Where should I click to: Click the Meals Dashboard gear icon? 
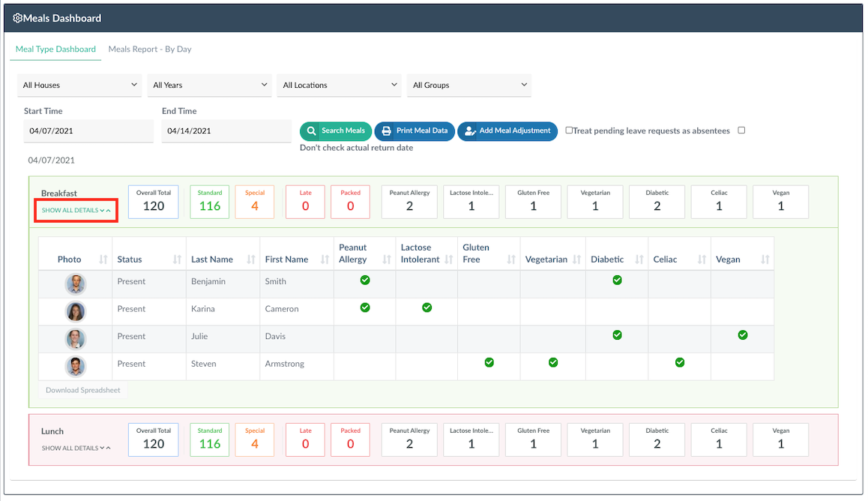(18, 18)
